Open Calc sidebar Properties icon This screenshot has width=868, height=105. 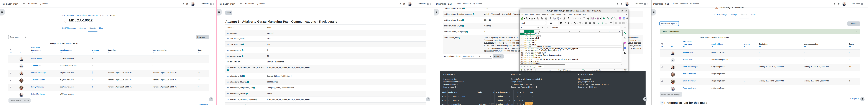[625, 33]
